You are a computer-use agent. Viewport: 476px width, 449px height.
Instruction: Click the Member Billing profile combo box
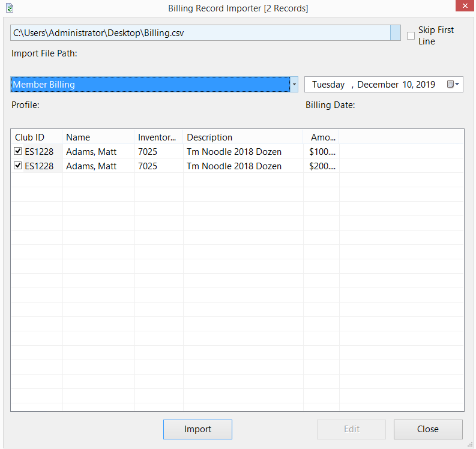click(x=150, y=85)
